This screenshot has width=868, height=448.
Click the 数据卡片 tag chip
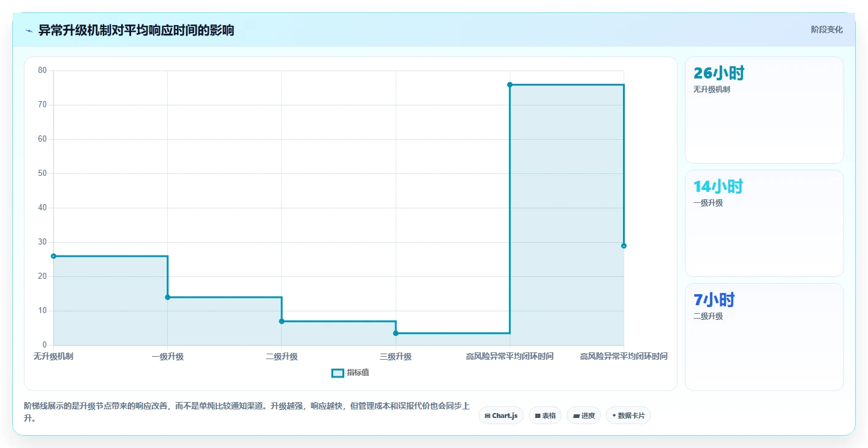(x=628, y=416)
